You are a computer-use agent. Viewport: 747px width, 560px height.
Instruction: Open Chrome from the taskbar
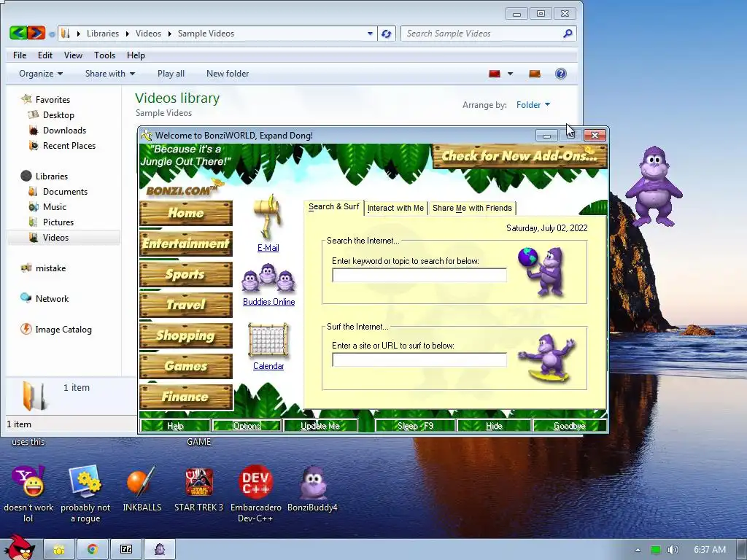coord(93,550)
